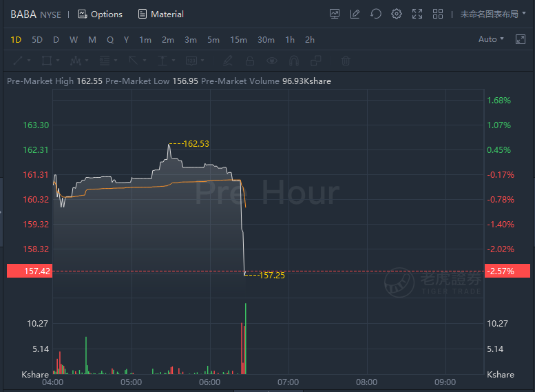Click the Pre-Market Volume 96.93Kshare value

[306, 81]
